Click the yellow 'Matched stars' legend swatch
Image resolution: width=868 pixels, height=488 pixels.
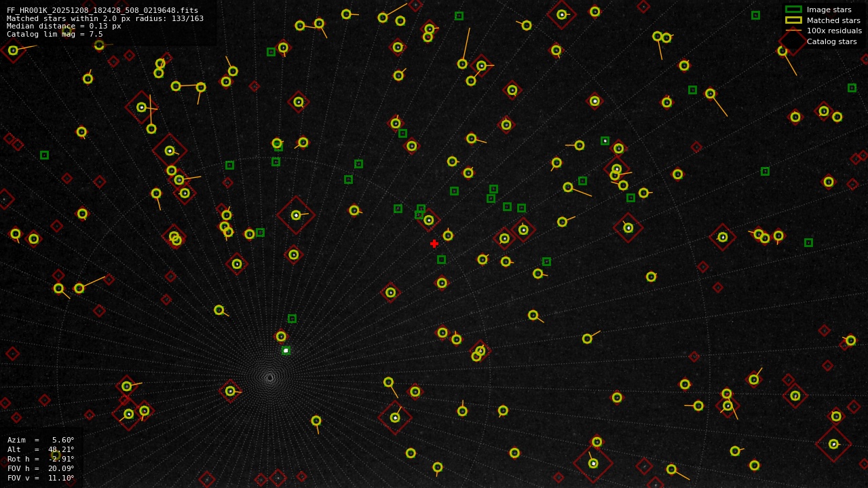(x=793, y=20)
